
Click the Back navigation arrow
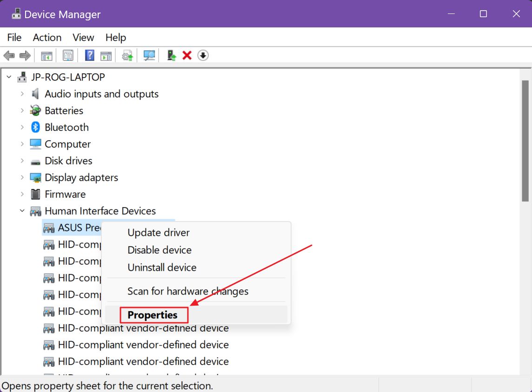tap(10, 55)
